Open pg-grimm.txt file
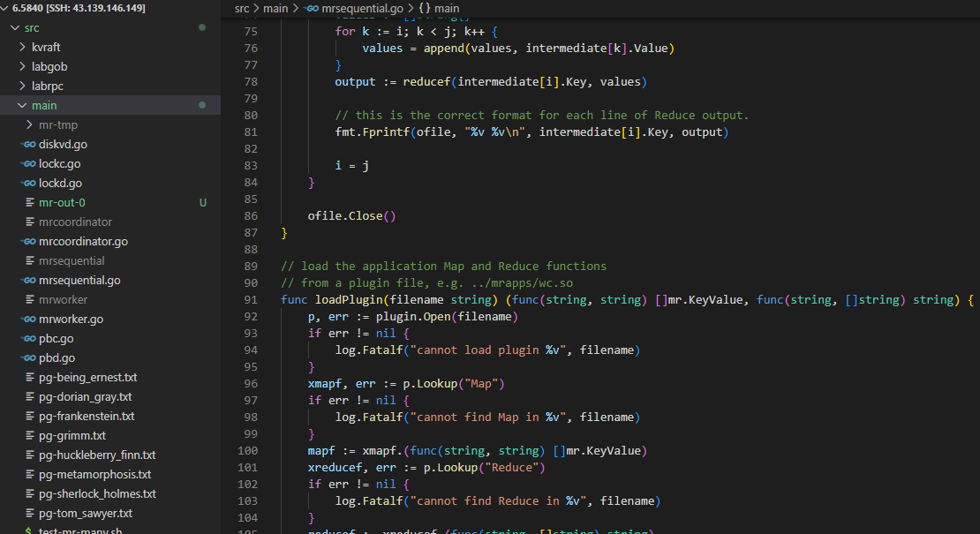This screenshot has width=980, height=534. (72, 435)
